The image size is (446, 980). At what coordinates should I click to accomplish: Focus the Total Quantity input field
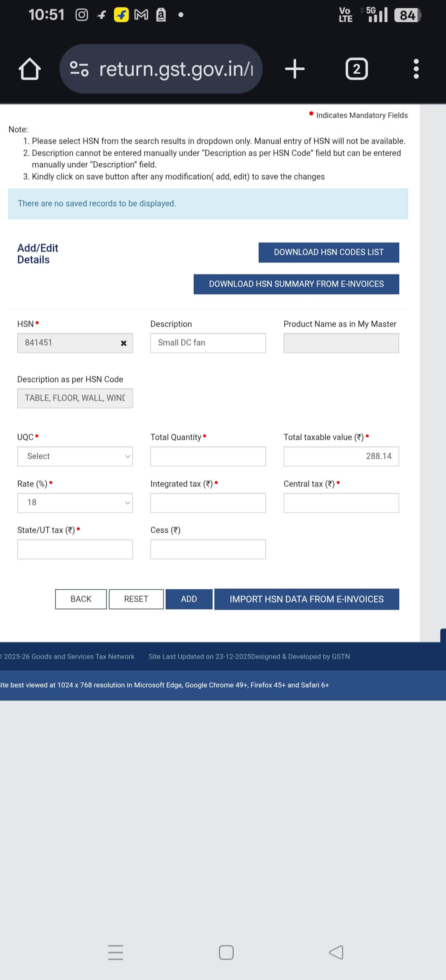coord(208,456)
